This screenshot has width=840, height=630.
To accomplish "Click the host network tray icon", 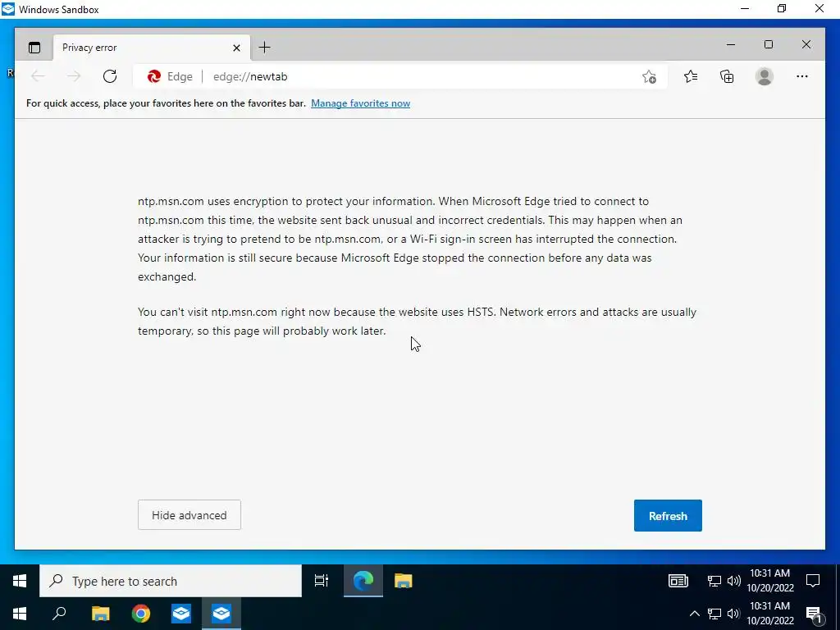I will point(714,614).
